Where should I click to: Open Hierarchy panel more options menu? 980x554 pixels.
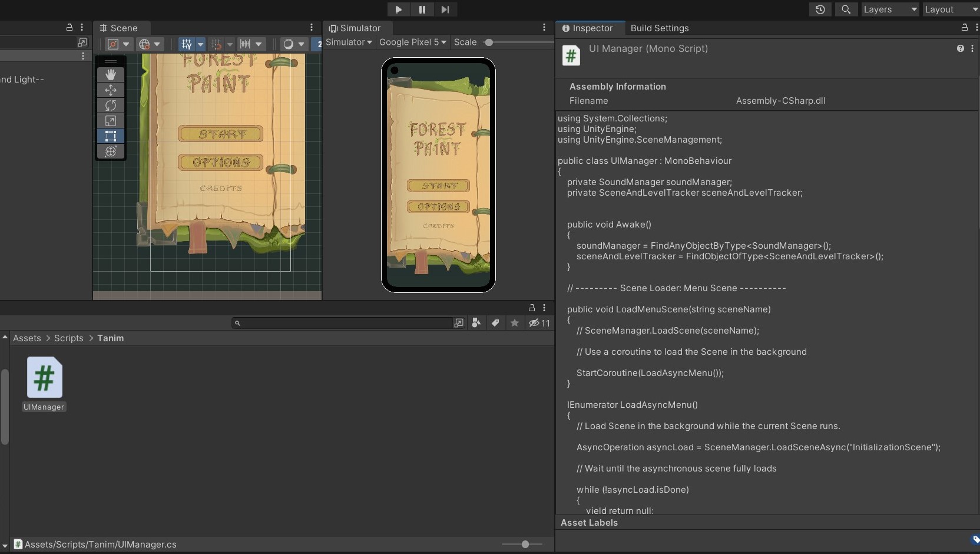tap(82, 27)
